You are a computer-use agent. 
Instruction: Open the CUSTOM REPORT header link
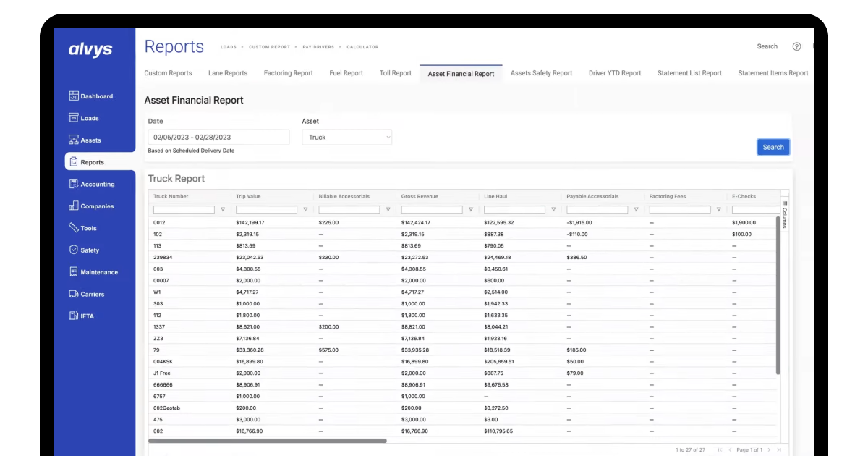pos(269,47)
